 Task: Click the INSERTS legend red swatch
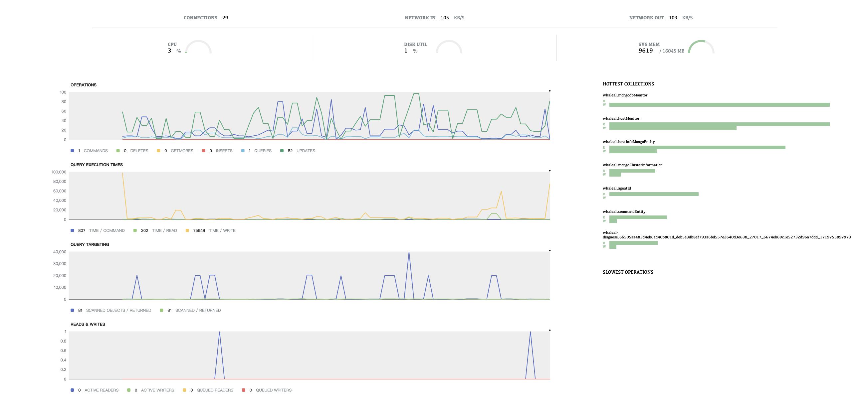click(x=204, y=151)
